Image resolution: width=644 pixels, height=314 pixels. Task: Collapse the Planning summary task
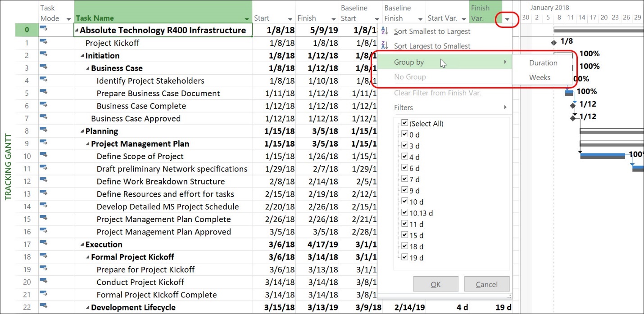click(82, 131)
